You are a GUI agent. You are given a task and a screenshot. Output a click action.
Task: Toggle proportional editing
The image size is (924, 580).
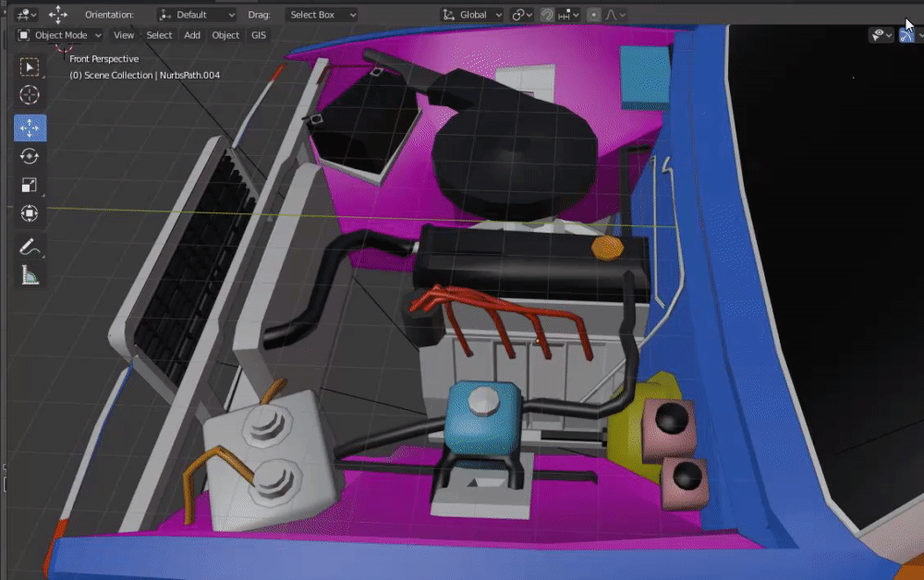[x=593, y=15]
